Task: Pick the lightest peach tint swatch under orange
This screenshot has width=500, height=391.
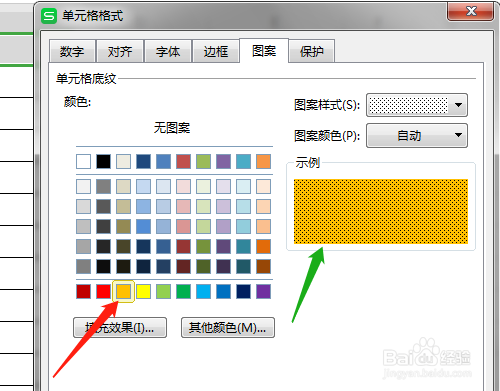Action: coord(263,186)
